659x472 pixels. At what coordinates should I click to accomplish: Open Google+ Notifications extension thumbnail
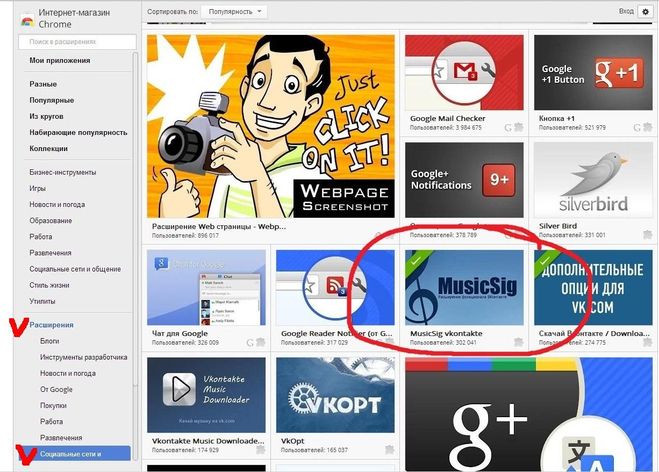pos(464,180)
